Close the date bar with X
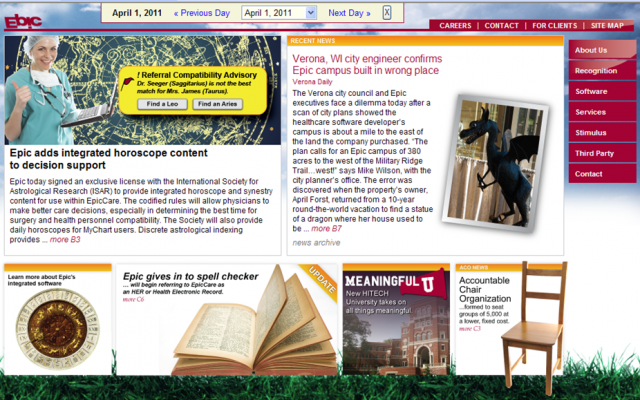The width and height of the screenshot is (640, 400). (x=387, y=13)
